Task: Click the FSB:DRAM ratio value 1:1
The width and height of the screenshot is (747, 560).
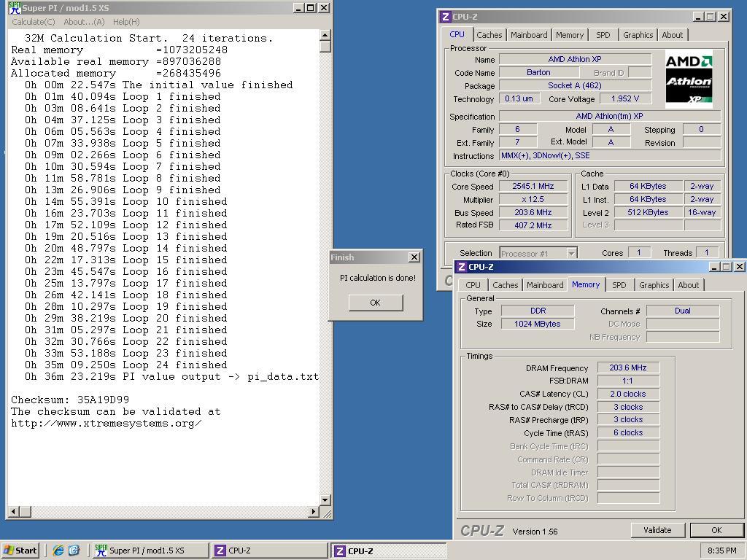Action: 628,381
